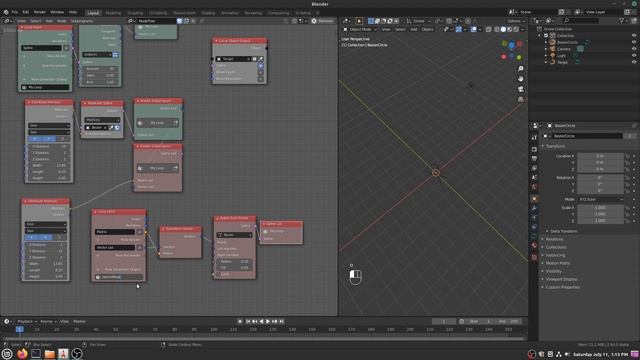This screenshot has width=640, height=360.
Task: Click the outliner filter funnel icon
Action: (622, 20)
